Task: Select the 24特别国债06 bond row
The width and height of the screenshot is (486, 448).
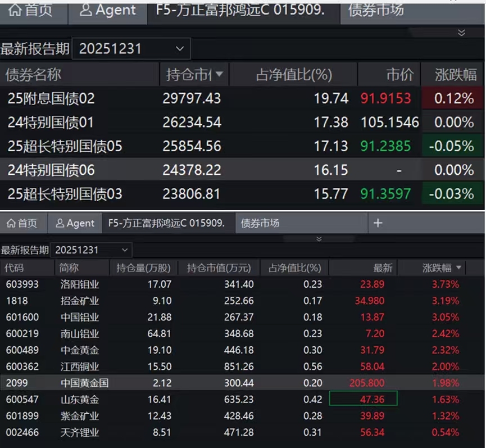Action: point(242,170)
